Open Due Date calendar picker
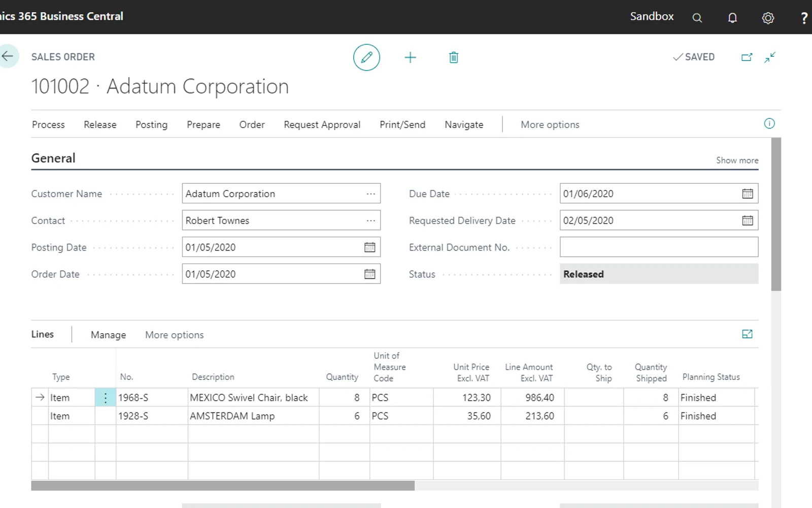Viewport: 812px width, 508px height. (748, 194)
